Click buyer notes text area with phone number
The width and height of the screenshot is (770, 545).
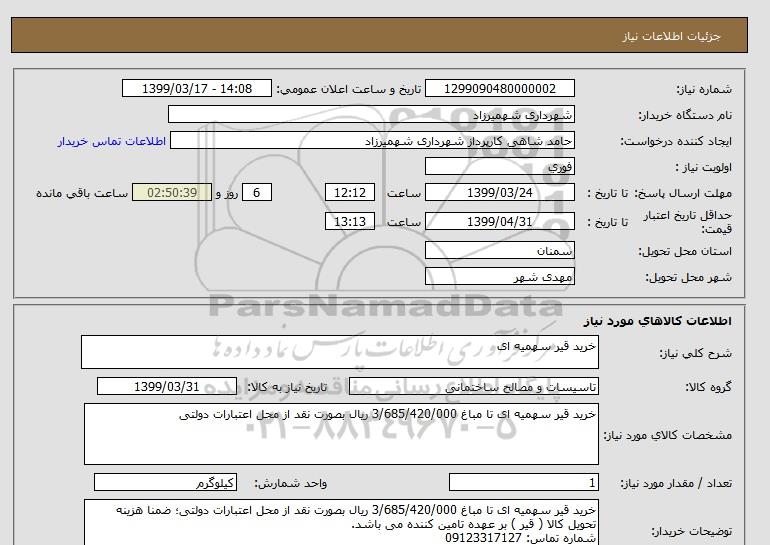click(x=341, y=523)
